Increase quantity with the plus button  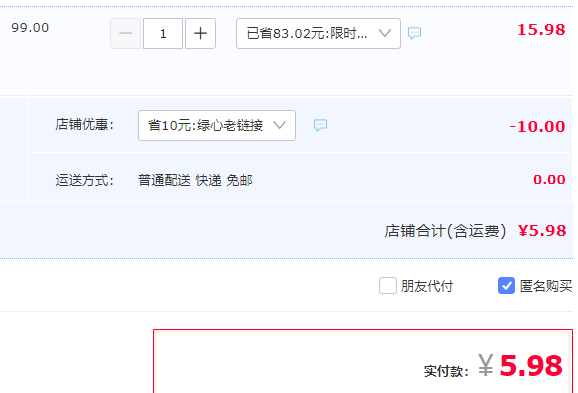tap(200, 34)
